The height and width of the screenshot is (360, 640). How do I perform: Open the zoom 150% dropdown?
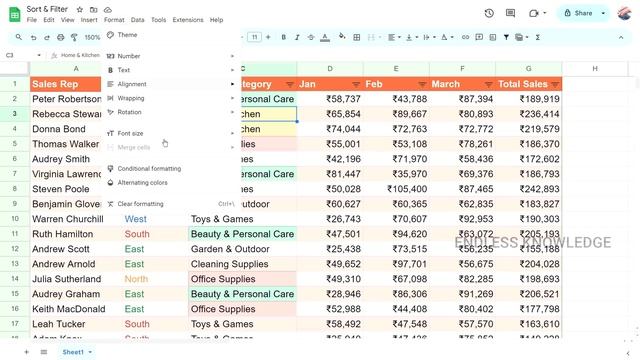92,38
